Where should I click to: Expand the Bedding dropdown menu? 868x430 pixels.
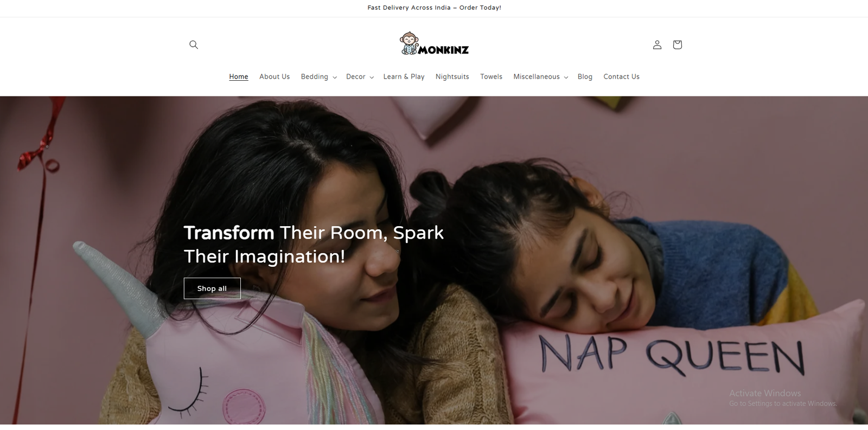319,76
